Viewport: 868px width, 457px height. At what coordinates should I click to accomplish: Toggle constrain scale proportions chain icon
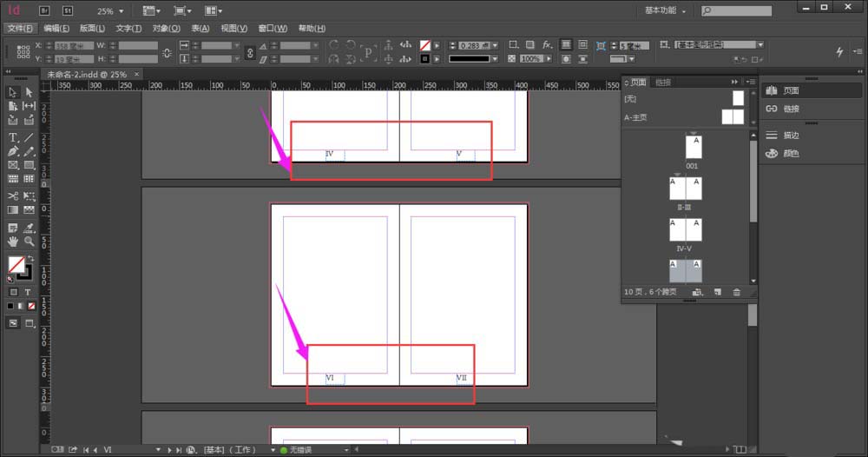point(250,53)
